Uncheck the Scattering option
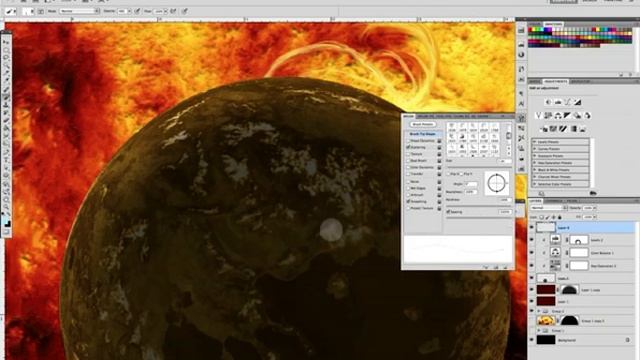This screenshot has width=640, height=360. click(408, 147)
